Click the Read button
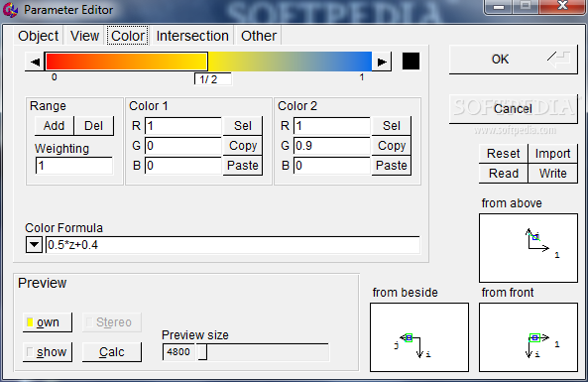The image size is (588, 382). [x=504, y=174]
